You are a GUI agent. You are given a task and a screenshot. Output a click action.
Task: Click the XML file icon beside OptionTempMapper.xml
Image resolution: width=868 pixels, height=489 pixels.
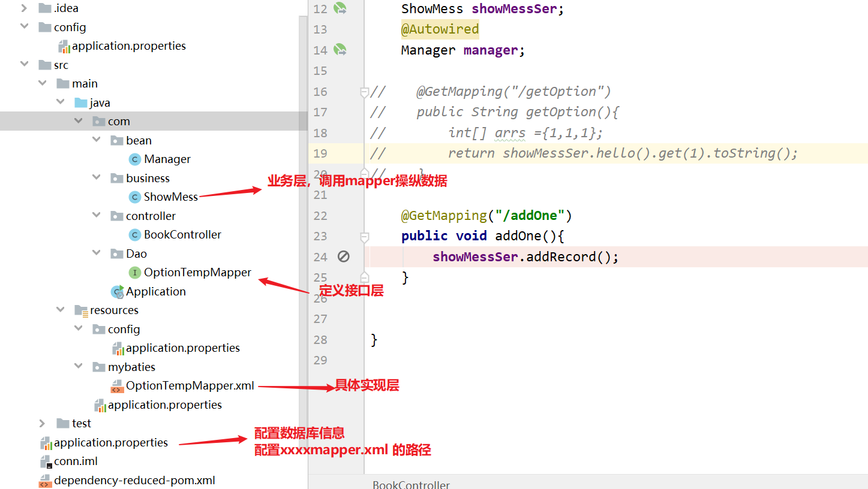[116, 385]
